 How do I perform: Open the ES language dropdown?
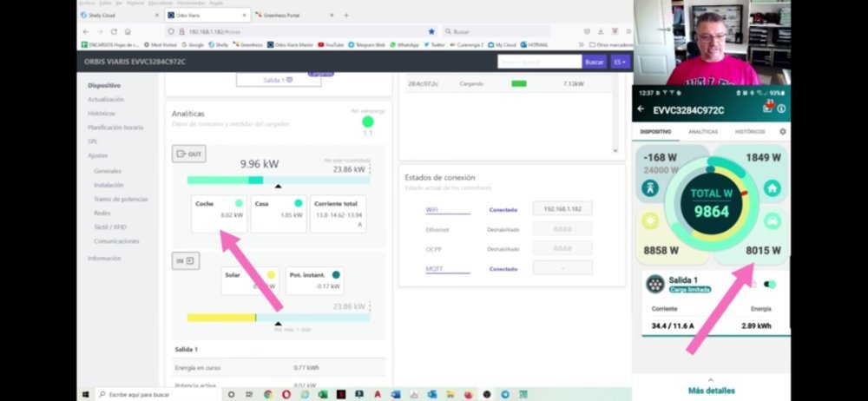[x=620, y=62]
